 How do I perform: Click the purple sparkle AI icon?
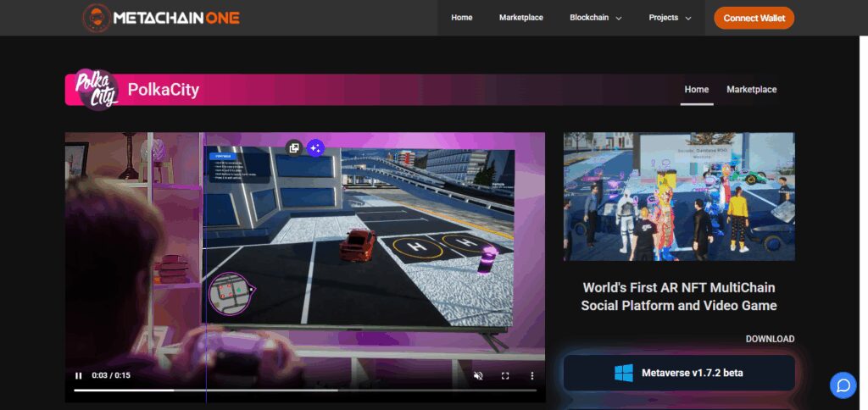(315, 147)
